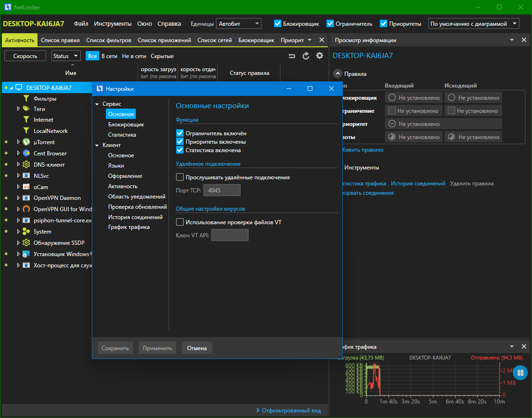The width and height of the screenshot is (532, 418).
Task: Click the refresh icon in Activity toolbar
Action: coord(306,56)
